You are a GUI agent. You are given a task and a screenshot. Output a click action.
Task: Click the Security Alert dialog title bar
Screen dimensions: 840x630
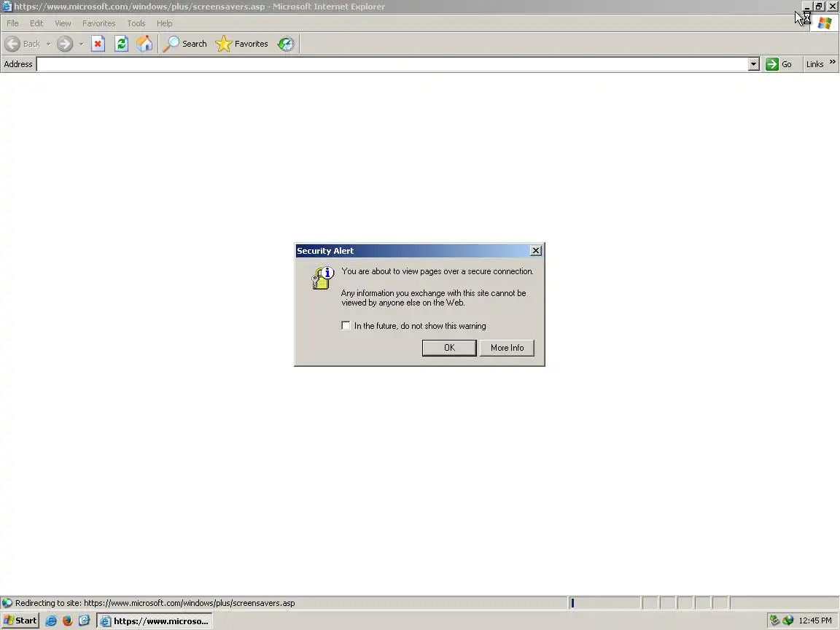pos(413,251)
